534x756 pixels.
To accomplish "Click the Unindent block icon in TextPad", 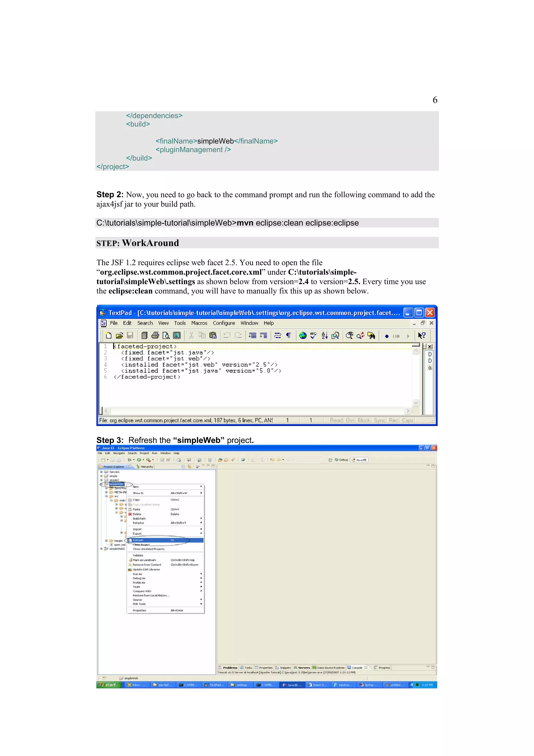I will [252, 335].
